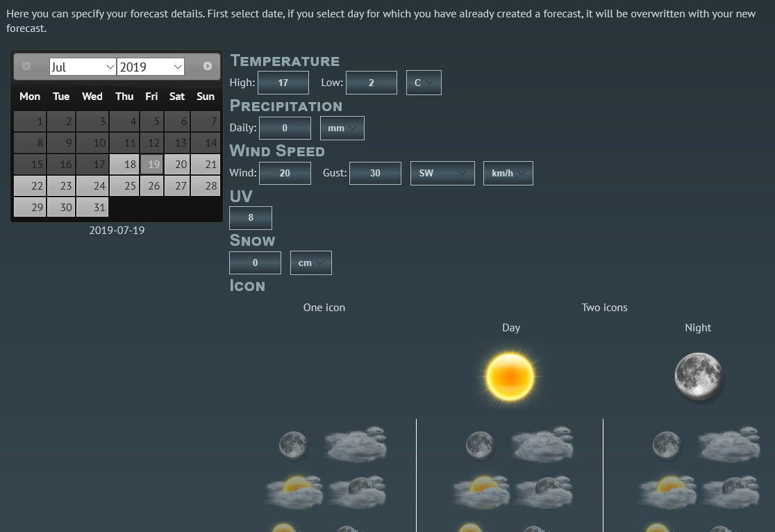Select partly cloudy night icon in Day column
Image resolution: width=775 pixels, height=532 pixels.
click(544, 492)
